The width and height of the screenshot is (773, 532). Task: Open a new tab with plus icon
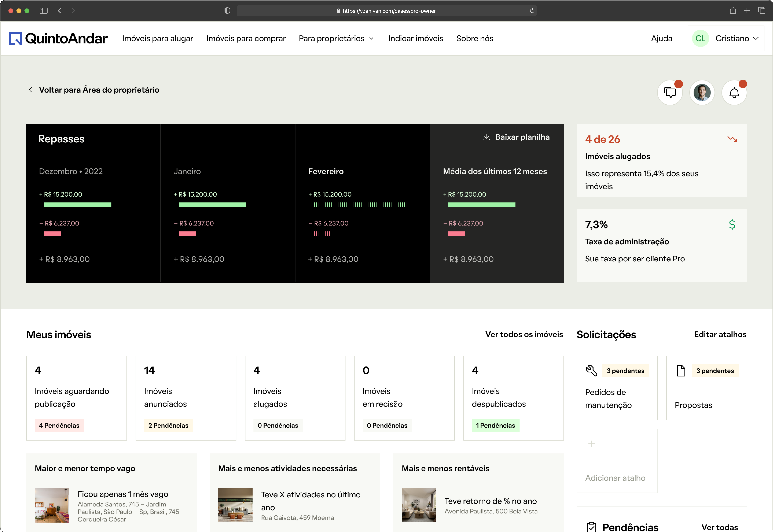[x=747, y=11]
